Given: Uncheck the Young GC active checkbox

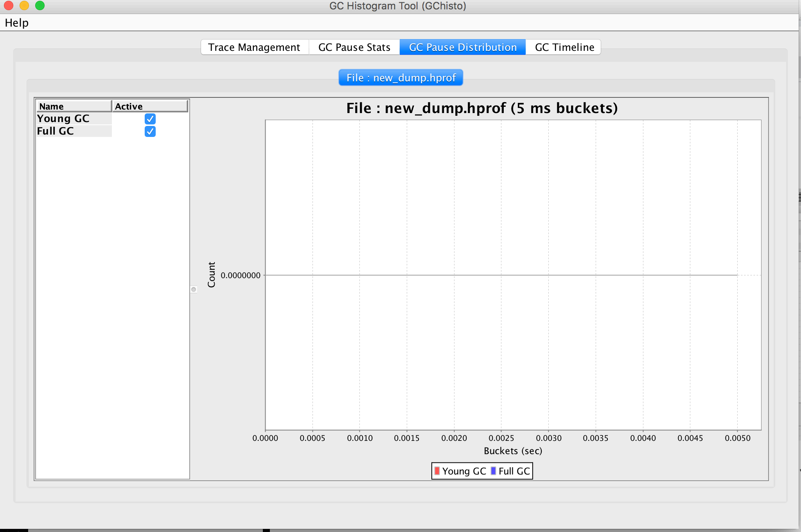Looking at the screenshot, I should pos(150,119).
